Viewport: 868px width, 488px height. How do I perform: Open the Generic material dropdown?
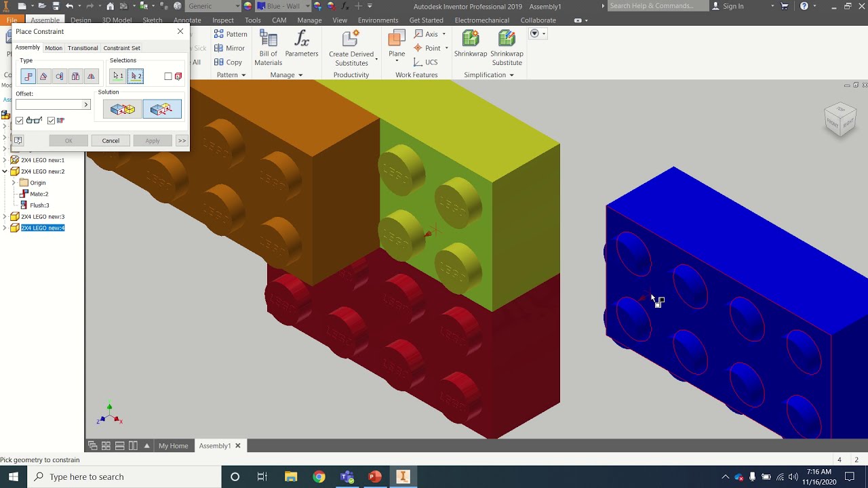click(237, 6)
